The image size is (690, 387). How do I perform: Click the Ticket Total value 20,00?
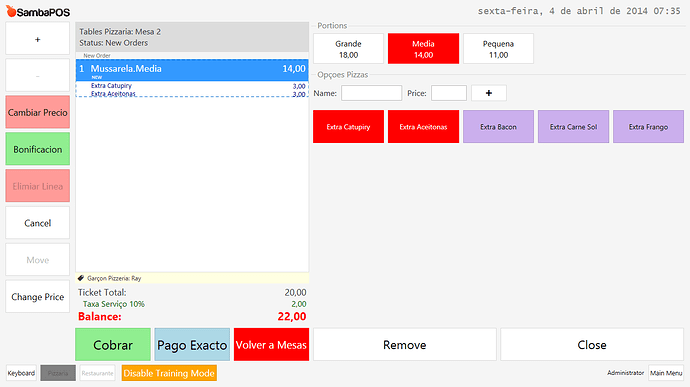295,292
